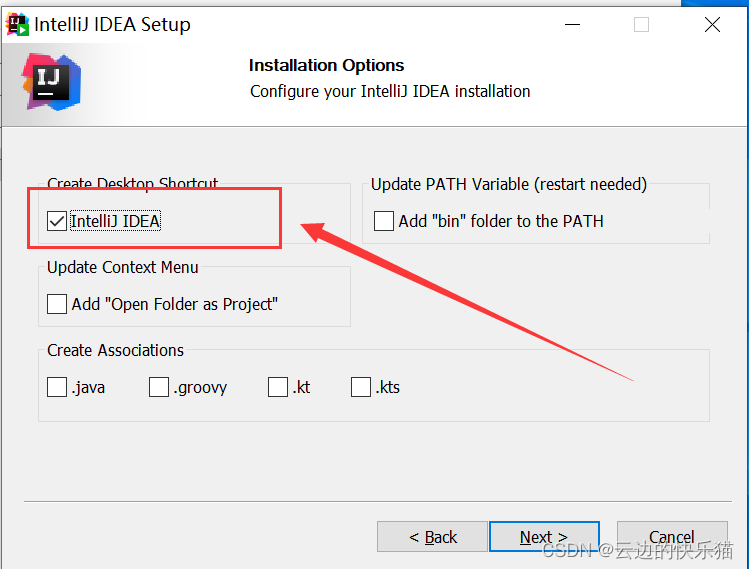Image resolution: width=749 pixels, height=569 pixels.
Task: Enable the .kts file association
Action: (361, 387)
